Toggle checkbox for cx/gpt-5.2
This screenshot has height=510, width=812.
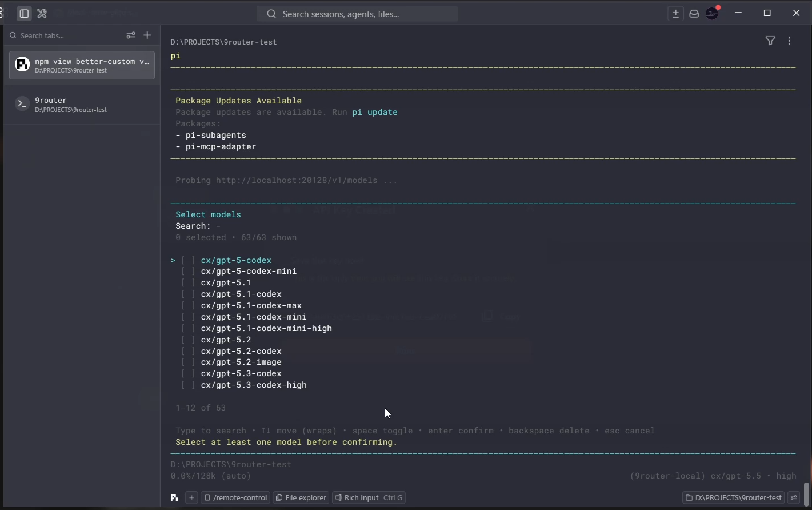tap(188, 340)
